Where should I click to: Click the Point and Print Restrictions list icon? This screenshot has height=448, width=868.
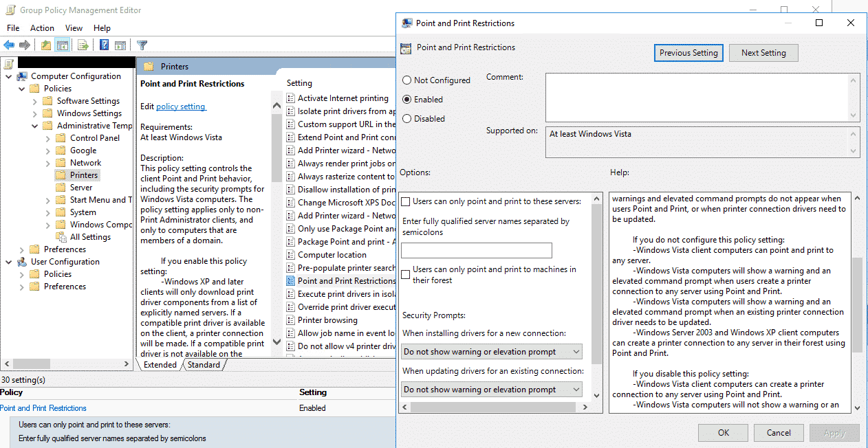tap(290, 281)
